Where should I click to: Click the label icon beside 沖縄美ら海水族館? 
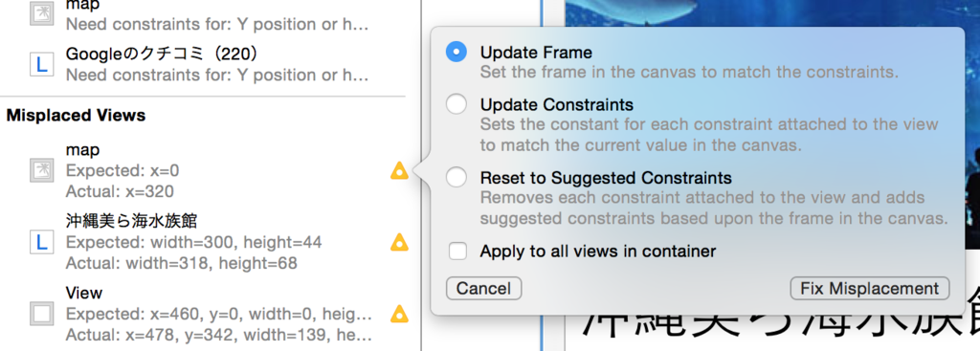tap(42, 242)
